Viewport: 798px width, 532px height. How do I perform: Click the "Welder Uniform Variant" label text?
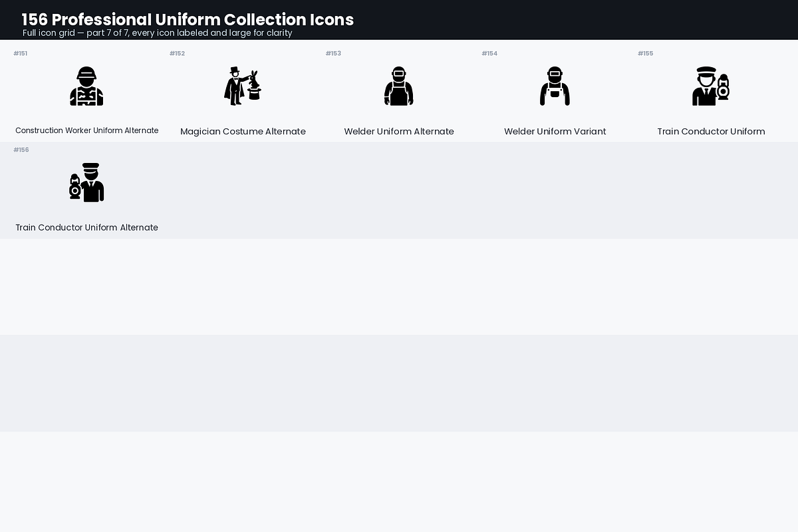point(555,132)
